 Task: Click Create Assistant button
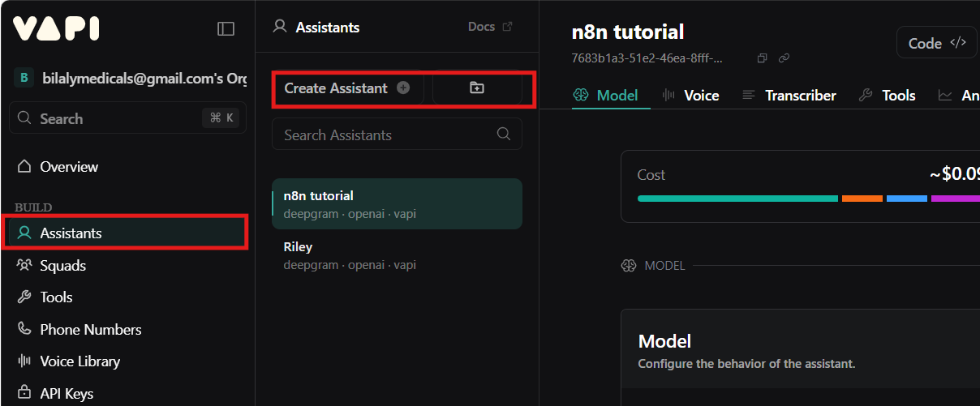coord(347,88)
